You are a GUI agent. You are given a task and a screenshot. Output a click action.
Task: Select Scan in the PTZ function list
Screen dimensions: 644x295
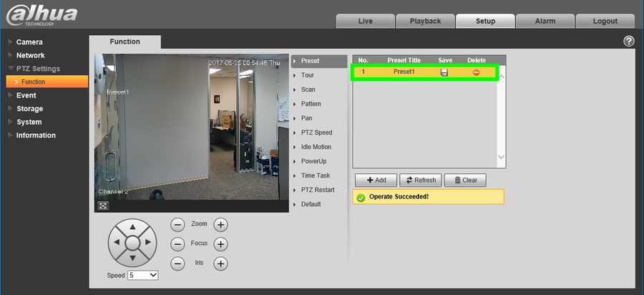(x=308, y=90)
